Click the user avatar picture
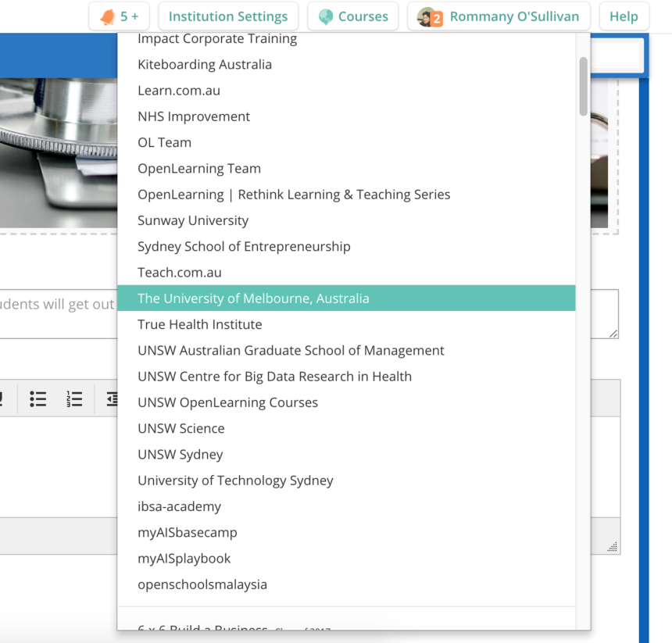Screen dimensions: 672x643 click(425, 16)
